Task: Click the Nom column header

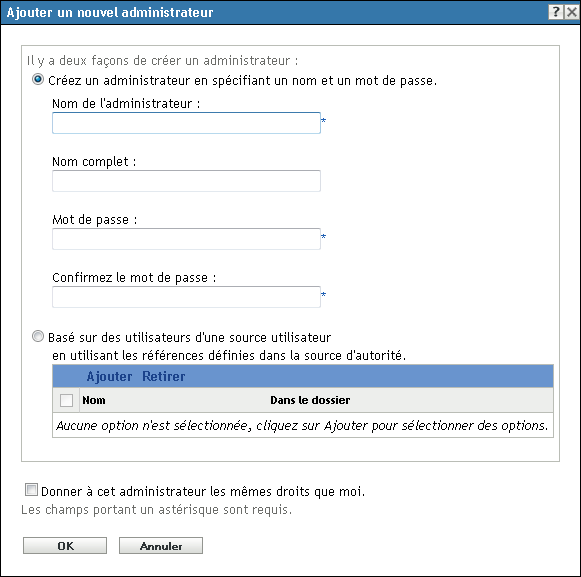Action: tap(94, 400)
